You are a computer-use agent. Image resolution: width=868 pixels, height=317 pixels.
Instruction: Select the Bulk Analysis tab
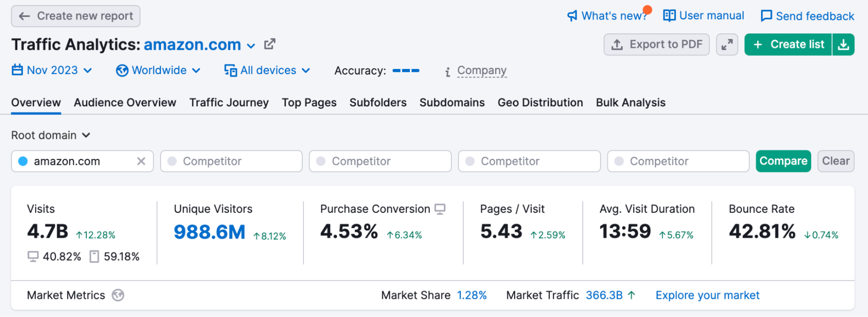point(630,103)
